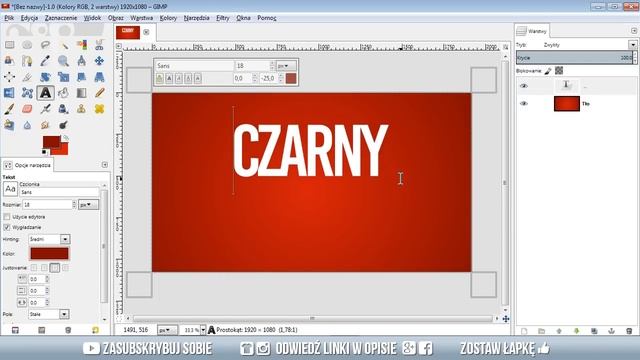This screenshot has height=360, width=640.
Task: Select the Scissors Select tool
Action: pyautogui.click(x=99, y=45)
